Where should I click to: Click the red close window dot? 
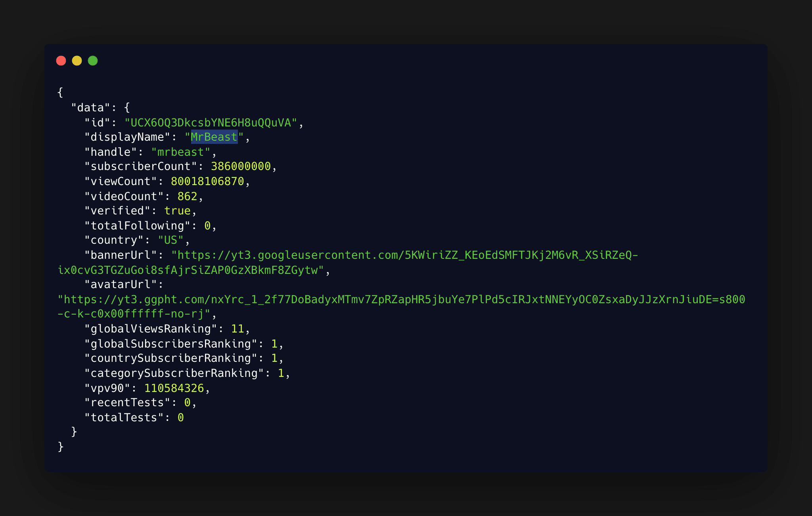pos(61,61)
